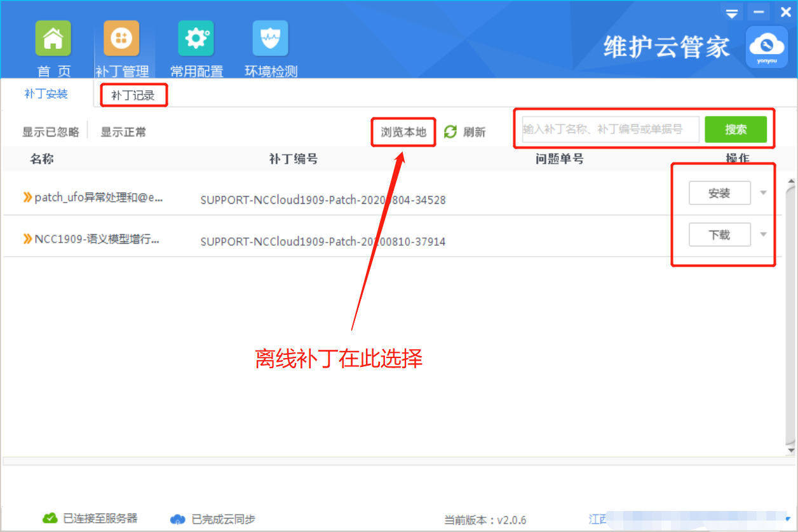Switch to the 补丁记录 tab
The image size is (798, 532).
[x=133, y=96]
